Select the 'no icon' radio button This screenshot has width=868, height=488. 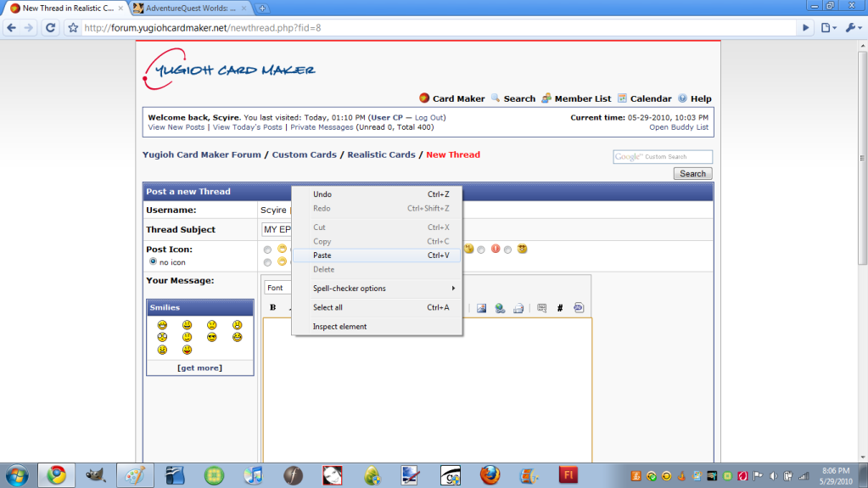(154, 262)
